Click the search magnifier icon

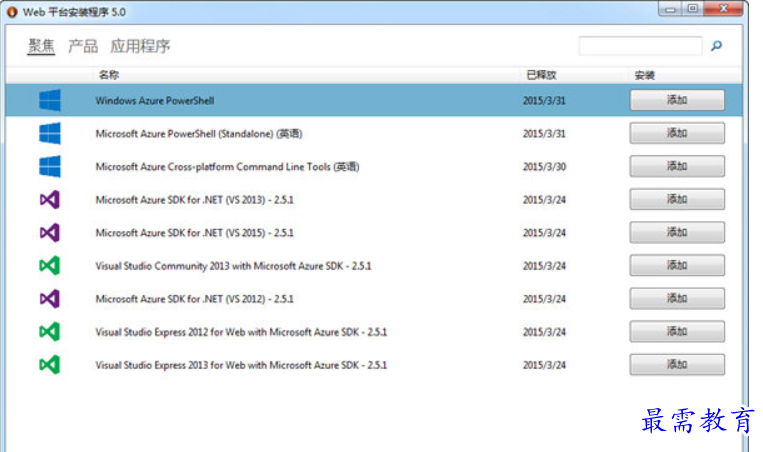(716, 46)
